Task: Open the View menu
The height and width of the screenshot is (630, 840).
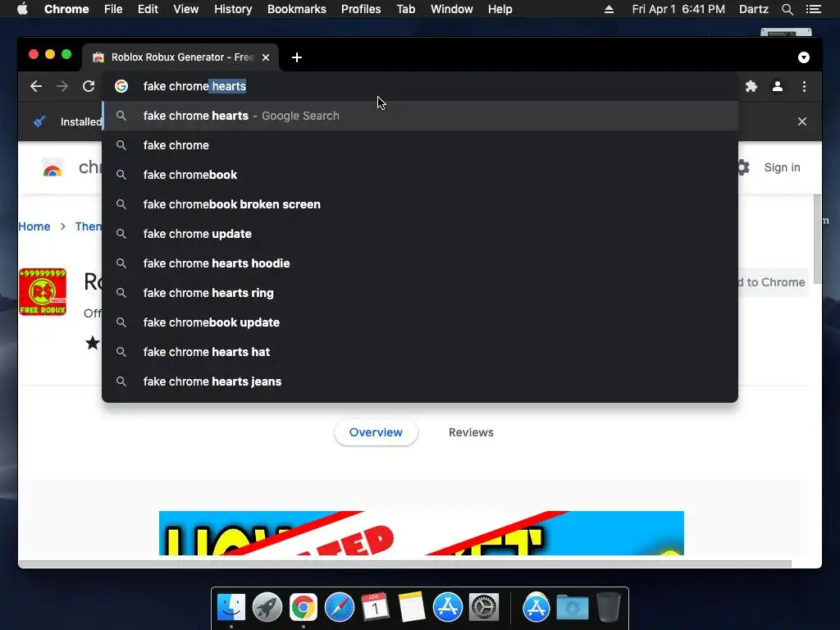Action: pos(186,9)
